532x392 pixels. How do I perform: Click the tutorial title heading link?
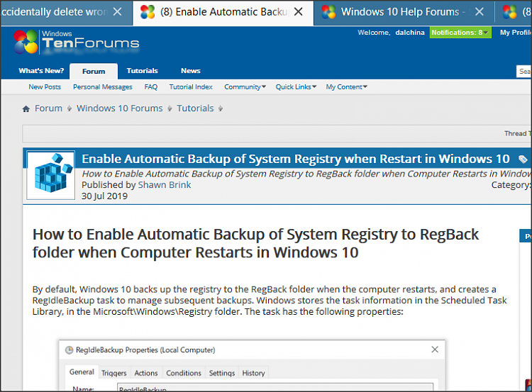point(296,159)
